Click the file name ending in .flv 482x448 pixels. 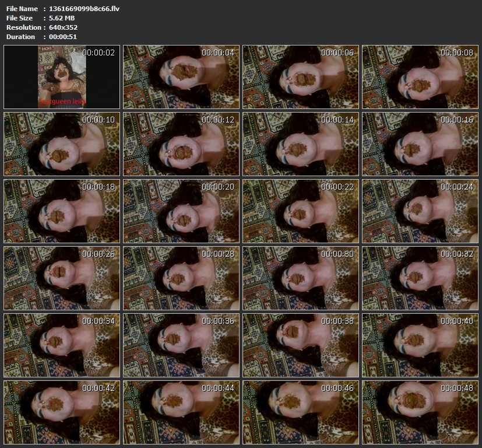tap(84, 9)
